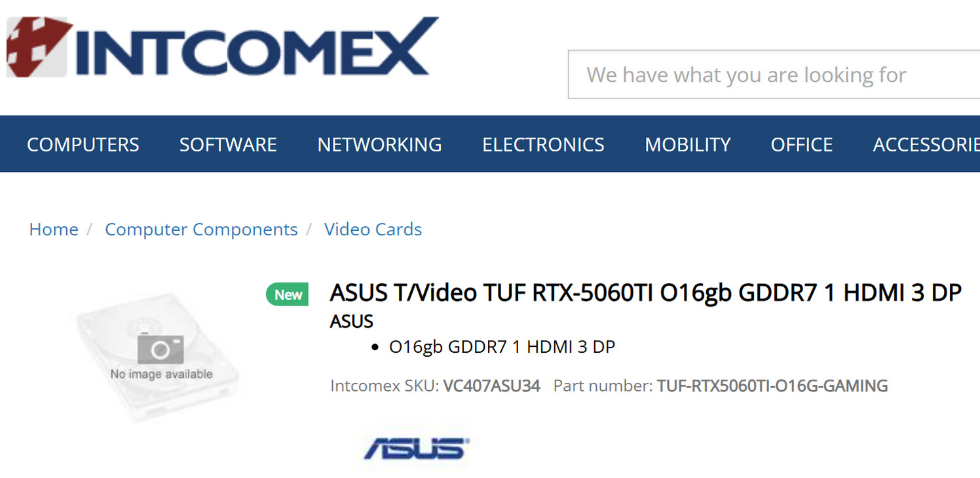The width and height of the screenshot is (980, 478).
Task: Open the Networking menu
Action: 379,144
